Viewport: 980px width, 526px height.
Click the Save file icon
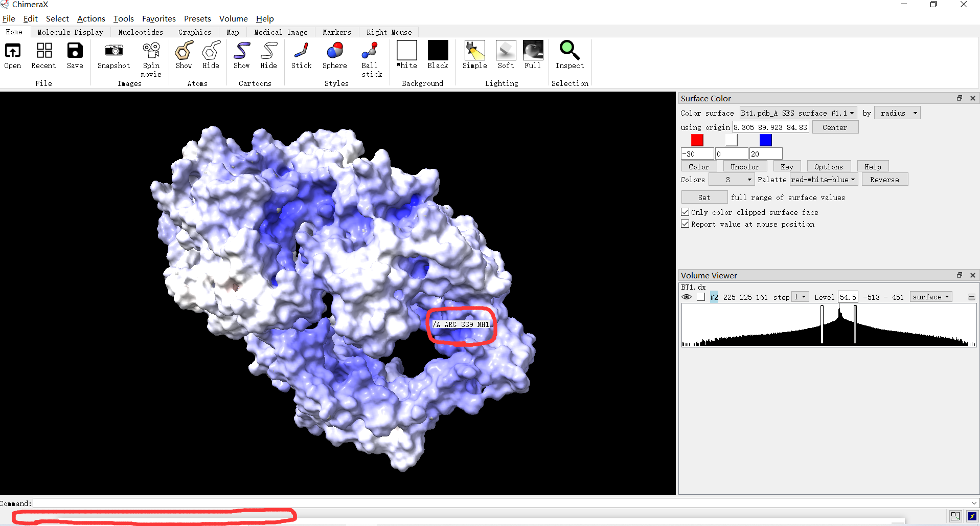(75, 51)
